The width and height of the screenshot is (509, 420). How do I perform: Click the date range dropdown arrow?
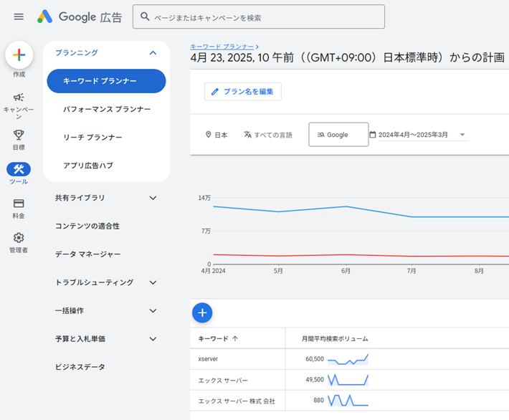pos(462,135)
